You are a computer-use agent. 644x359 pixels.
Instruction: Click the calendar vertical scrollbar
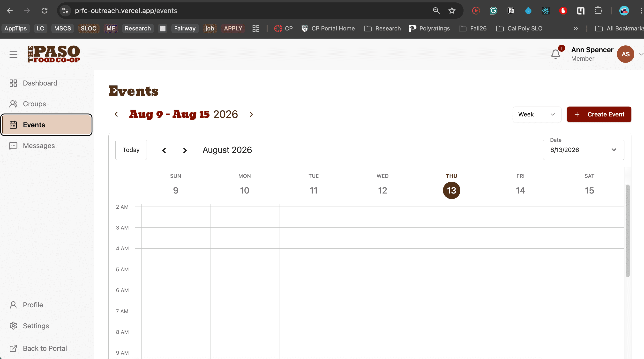(x=628, y=231)
